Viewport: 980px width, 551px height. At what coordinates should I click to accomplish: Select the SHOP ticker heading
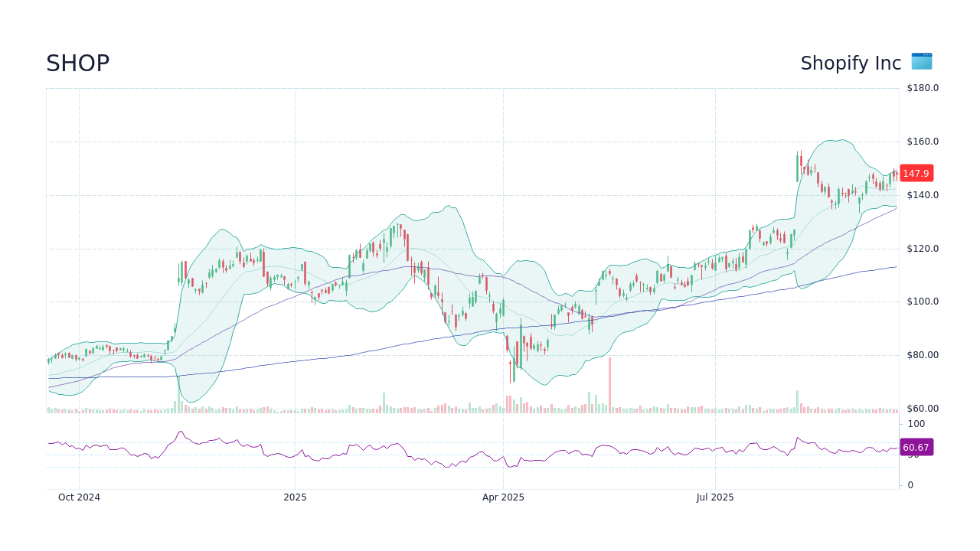click(x=77, y=63)
